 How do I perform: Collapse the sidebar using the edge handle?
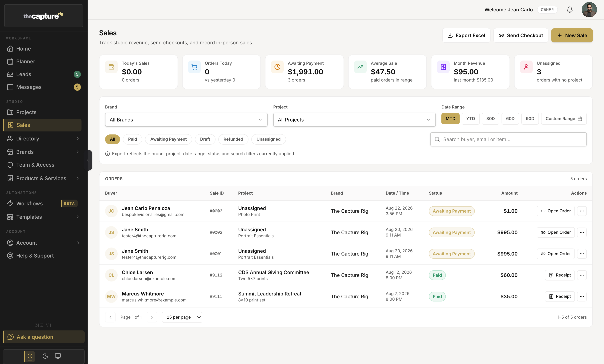pyautogui.click(x=88, y=160)
